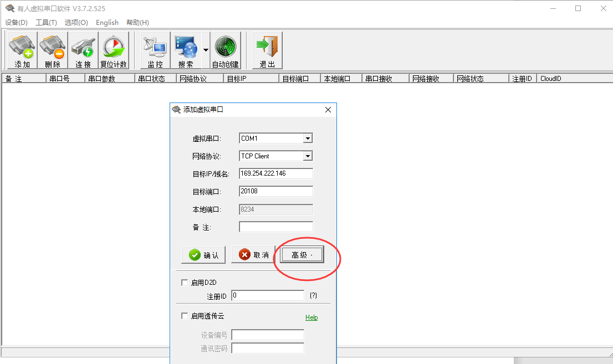Expand the 虚拟串口 COM1 dropdown

pos(308,139)
